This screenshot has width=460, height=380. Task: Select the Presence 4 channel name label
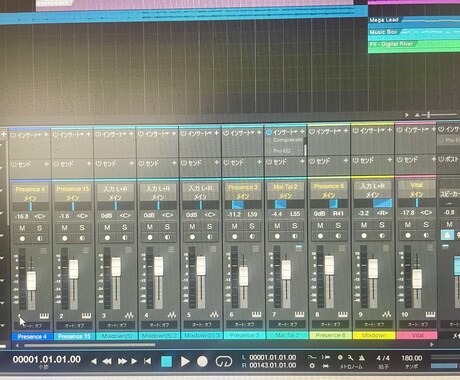pyautogui.click(x=32, y=336)
